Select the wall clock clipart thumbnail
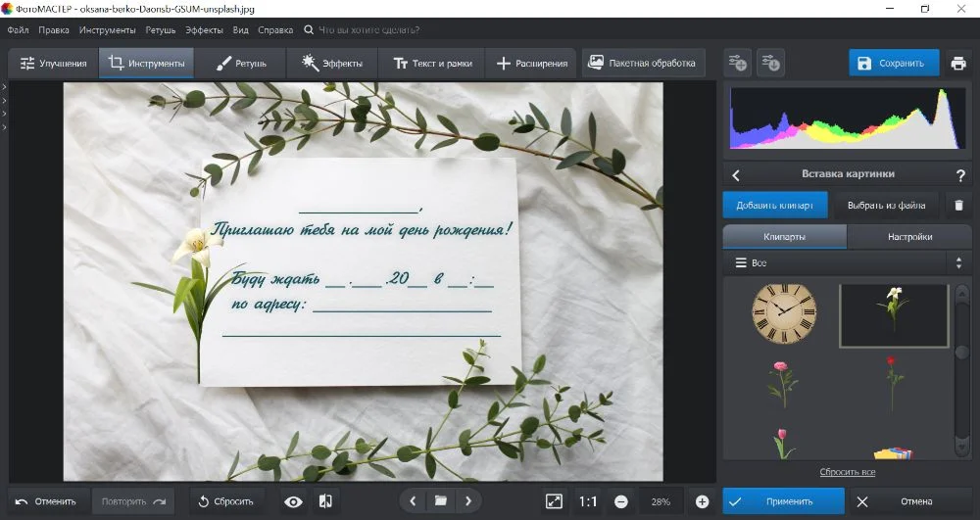 (783, 312)
